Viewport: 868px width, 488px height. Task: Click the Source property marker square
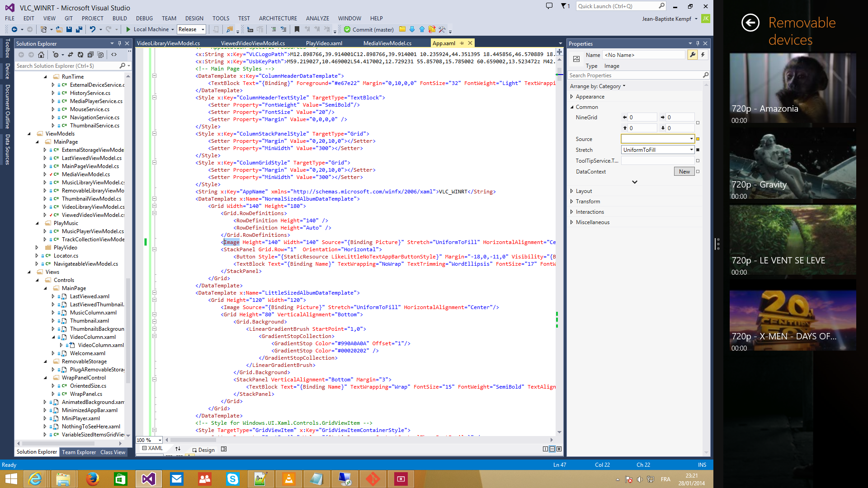point(698,139)
